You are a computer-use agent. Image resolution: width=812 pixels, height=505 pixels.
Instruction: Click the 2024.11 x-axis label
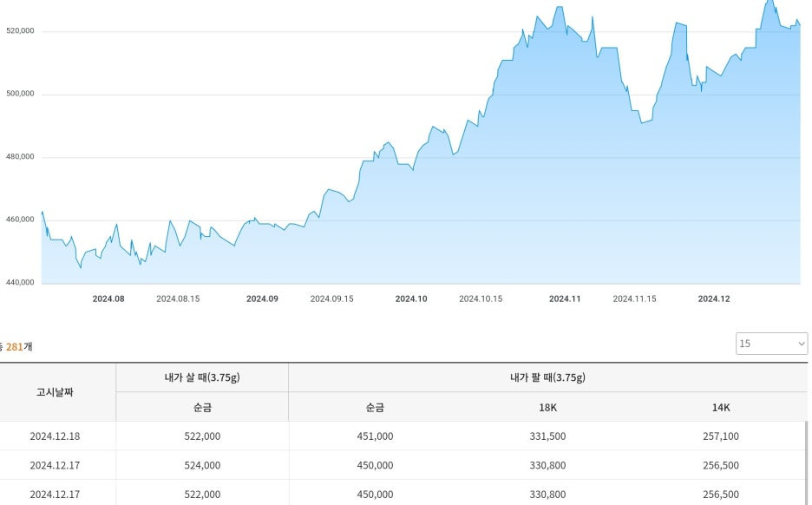coord(565,298)
